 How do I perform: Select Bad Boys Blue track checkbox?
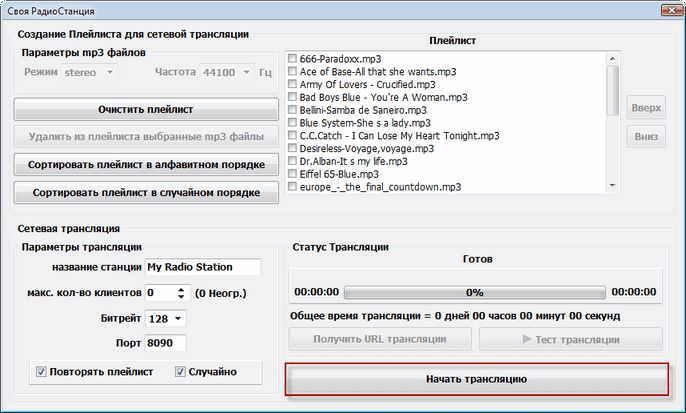click(293, 98)
